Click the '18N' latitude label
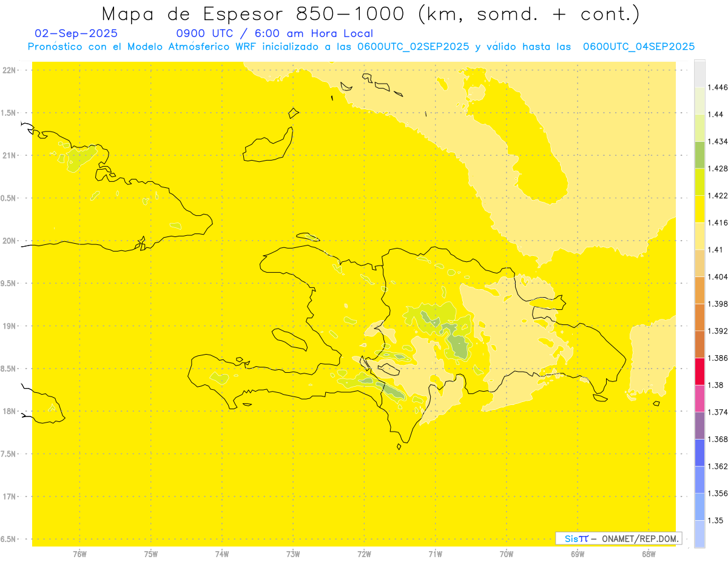This screenshot has width=728, height=562. [10, 411]
